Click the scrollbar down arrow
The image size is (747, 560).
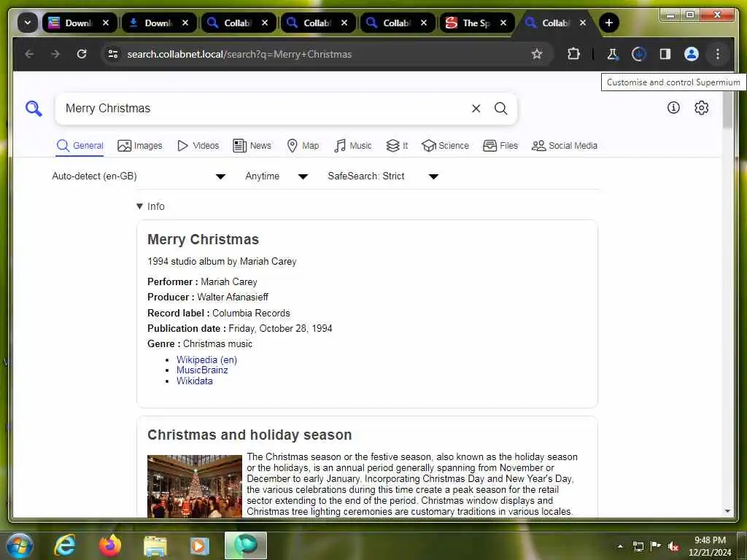[x=727, y=511]
